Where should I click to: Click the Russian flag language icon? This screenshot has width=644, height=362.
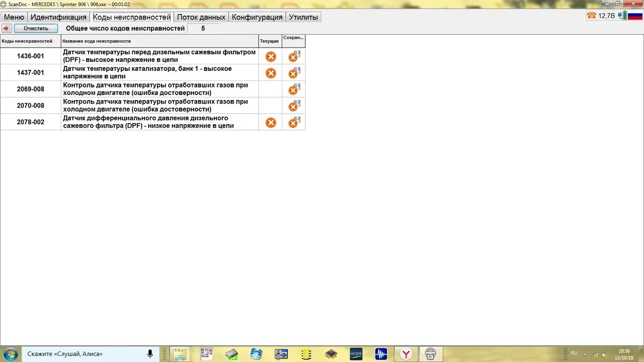[635, 16]
